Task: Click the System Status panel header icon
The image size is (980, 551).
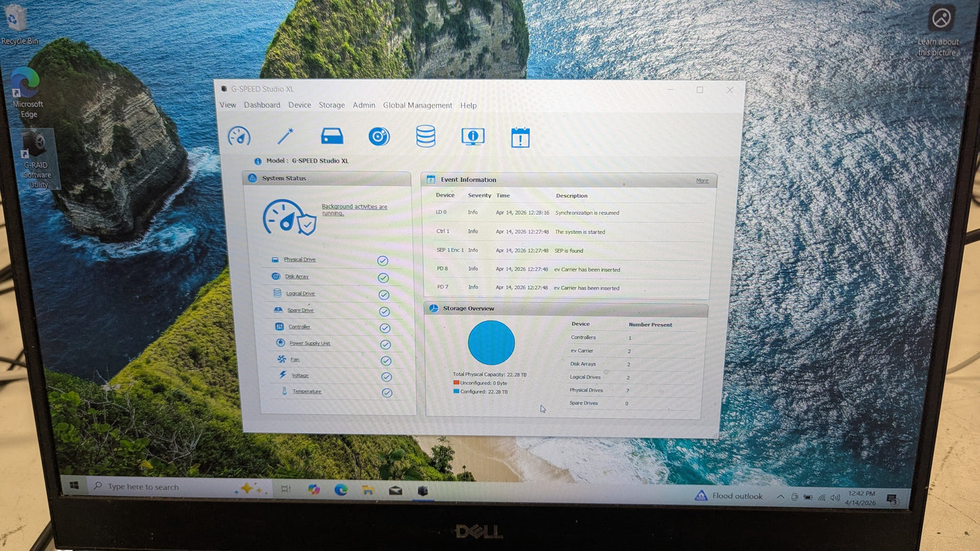Action: pos(252,178)
